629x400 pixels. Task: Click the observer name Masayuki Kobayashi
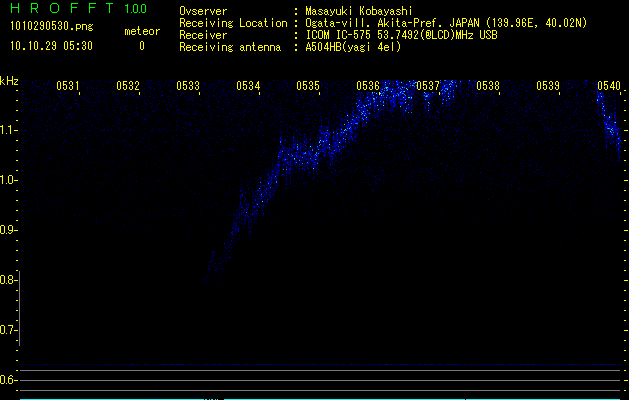tap(359, 11)
